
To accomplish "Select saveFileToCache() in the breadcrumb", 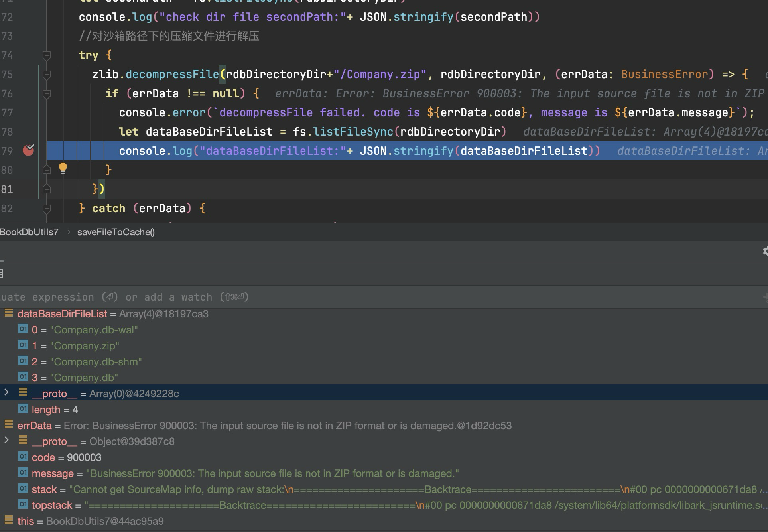I will tap(116, 232).
